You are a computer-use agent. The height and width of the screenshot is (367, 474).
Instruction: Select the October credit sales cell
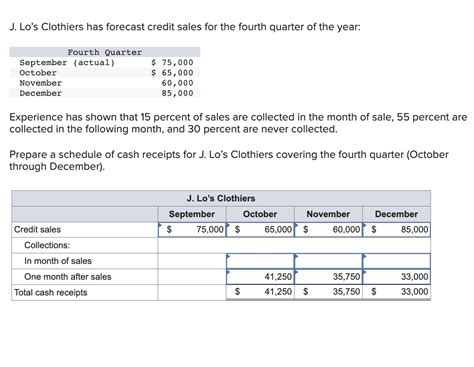pos(260,230)
